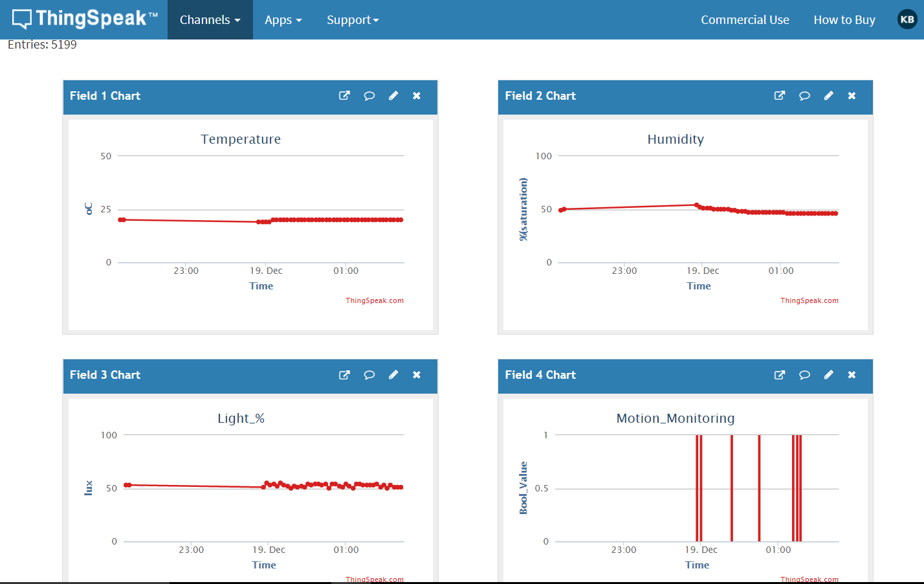The width and height of the screenshot is (924, 584).
Task: Open comments for Field 2 Chart
Action: [804, 96]
